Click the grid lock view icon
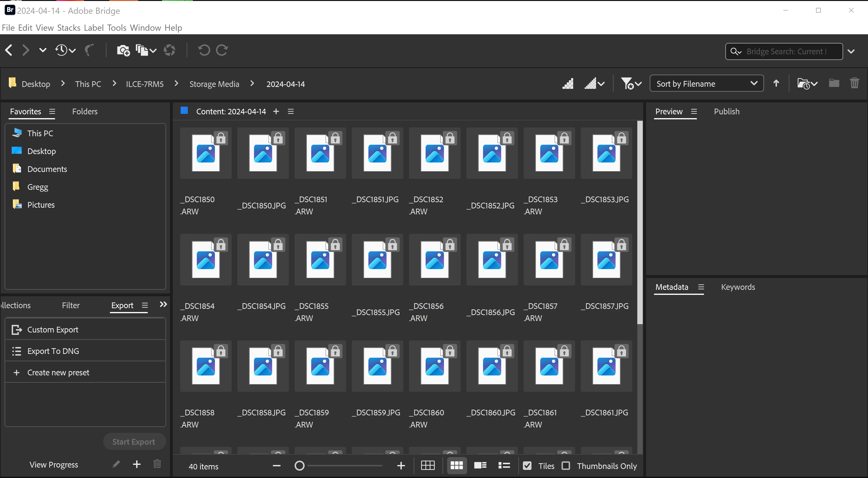This screenshot has height=478, width=868. pyautogui.click(x=428, y=466)
